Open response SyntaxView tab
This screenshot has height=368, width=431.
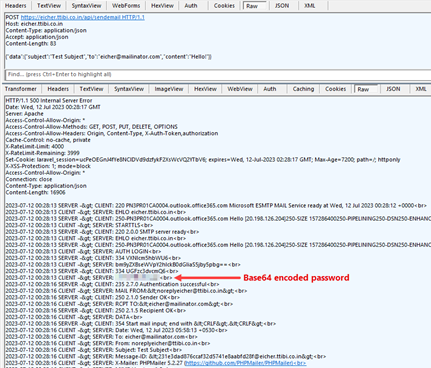coord(129,89)
